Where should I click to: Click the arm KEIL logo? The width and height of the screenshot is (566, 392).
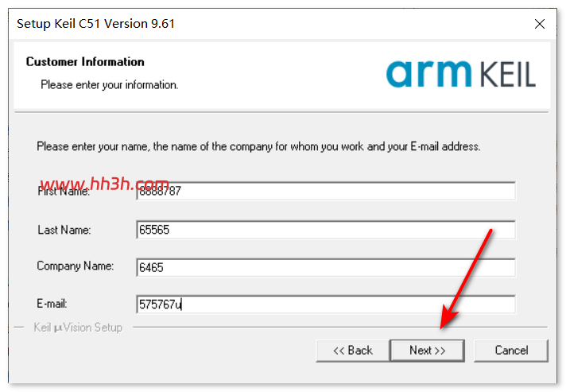[461, 74]
